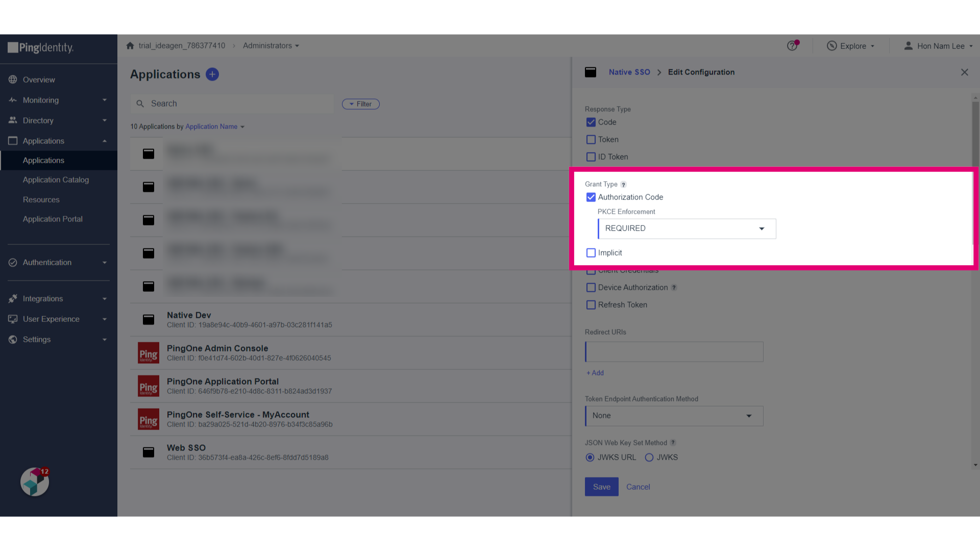Click the Explore compass icon
Screen dimensions: 980x551
(x=832, y=46)
